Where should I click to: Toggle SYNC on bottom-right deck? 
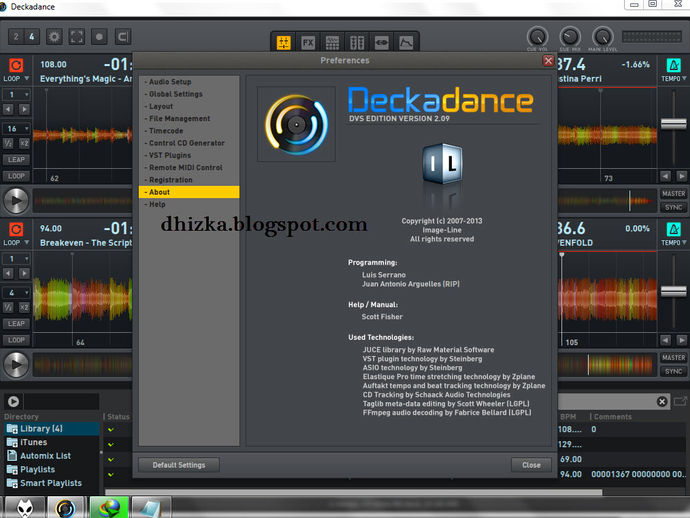674,372
